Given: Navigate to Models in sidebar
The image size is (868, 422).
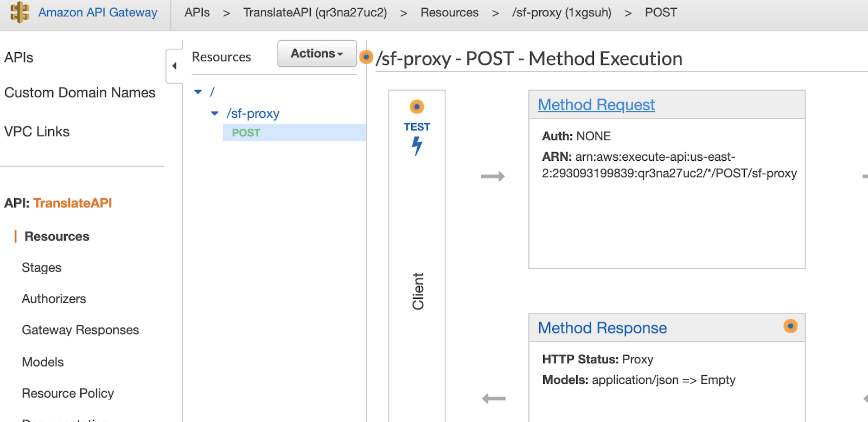Looking at the screenshot, I should tap(43, 362).
